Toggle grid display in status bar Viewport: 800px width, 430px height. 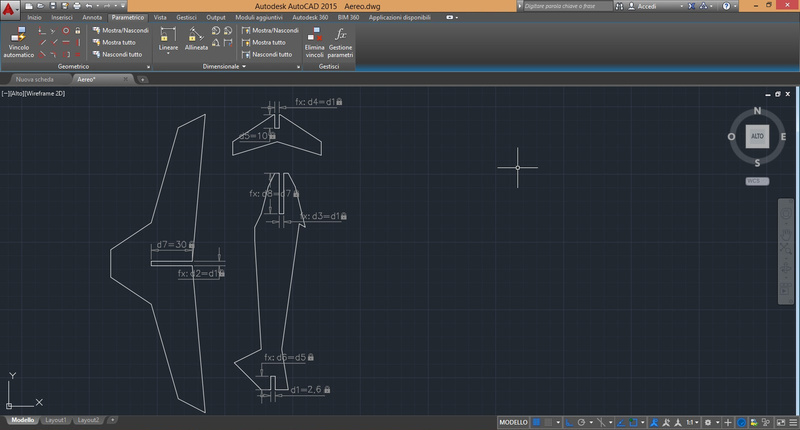pyautogui.click(x=537, y=421)
